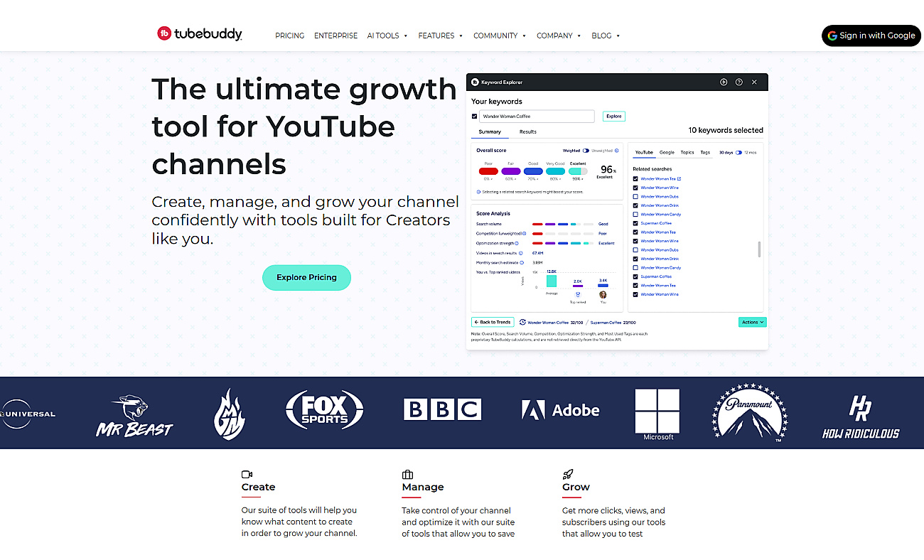Screen dimensions: 924x560
Task: Click external link icon after first Wonder Woman Tea
Action: click(x=679, y=179)
